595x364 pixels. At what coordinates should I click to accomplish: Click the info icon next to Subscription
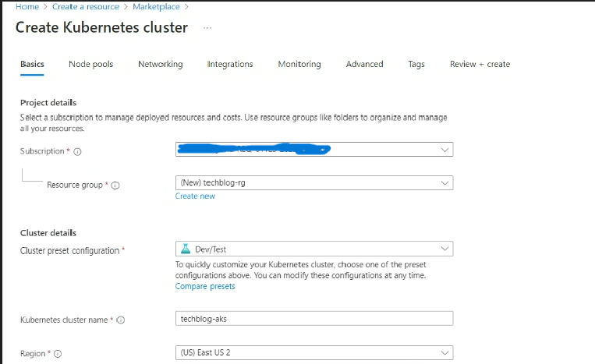(77, 152)
